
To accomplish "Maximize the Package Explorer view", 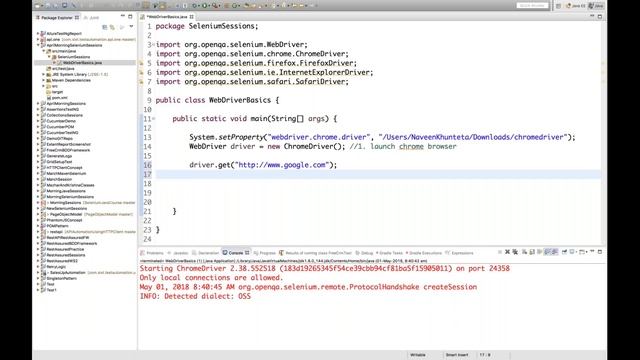I will click(x=130, y=16).
